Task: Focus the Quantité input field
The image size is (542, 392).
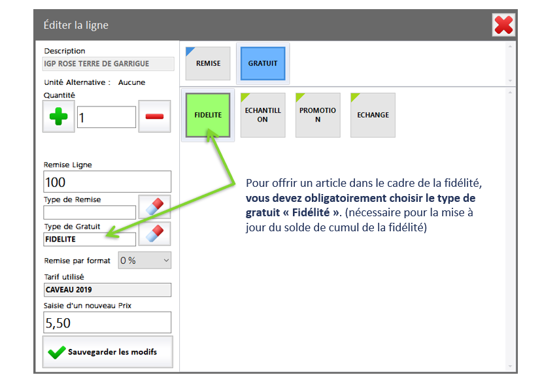Action: [x=106, y=118]
